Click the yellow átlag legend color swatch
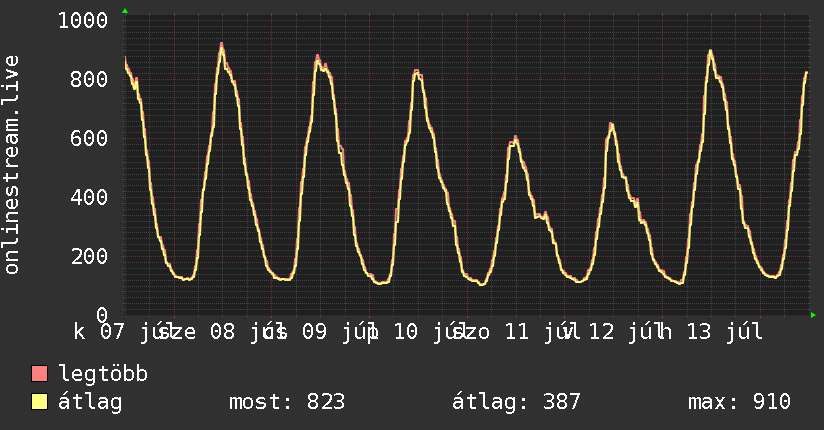This screenshot has width=824, height=430. (x=39, y=402)
